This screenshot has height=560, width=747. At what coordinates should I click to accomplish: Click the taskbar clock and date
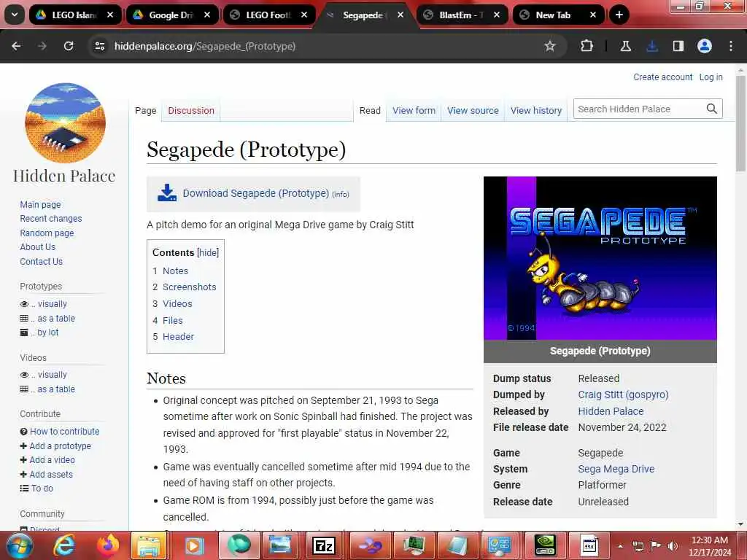pos(710,546)
